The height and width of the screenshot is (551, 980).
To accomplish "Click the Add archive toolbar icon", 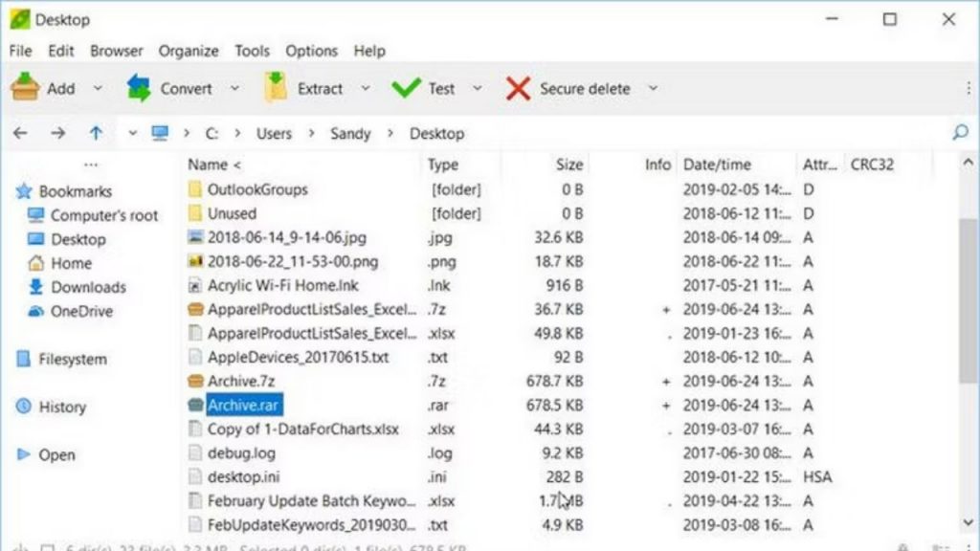I will coord(25,88).
